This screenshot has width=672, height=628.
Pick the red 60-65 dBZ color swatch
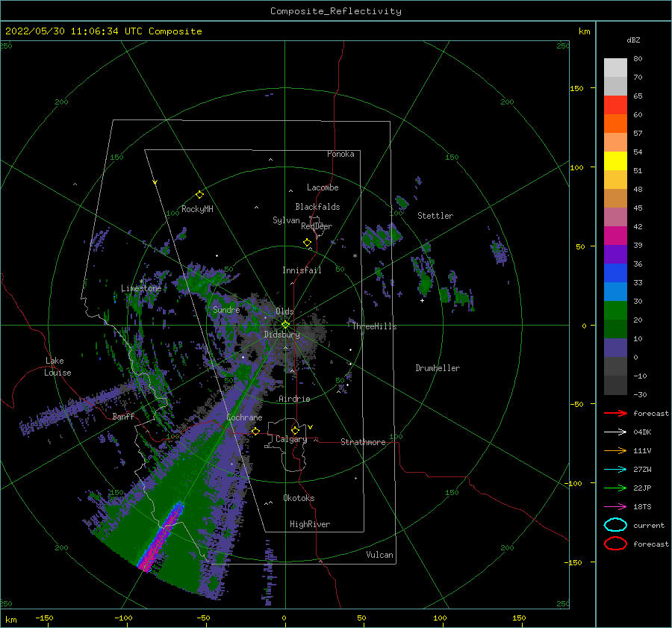(x=615, y=105)
